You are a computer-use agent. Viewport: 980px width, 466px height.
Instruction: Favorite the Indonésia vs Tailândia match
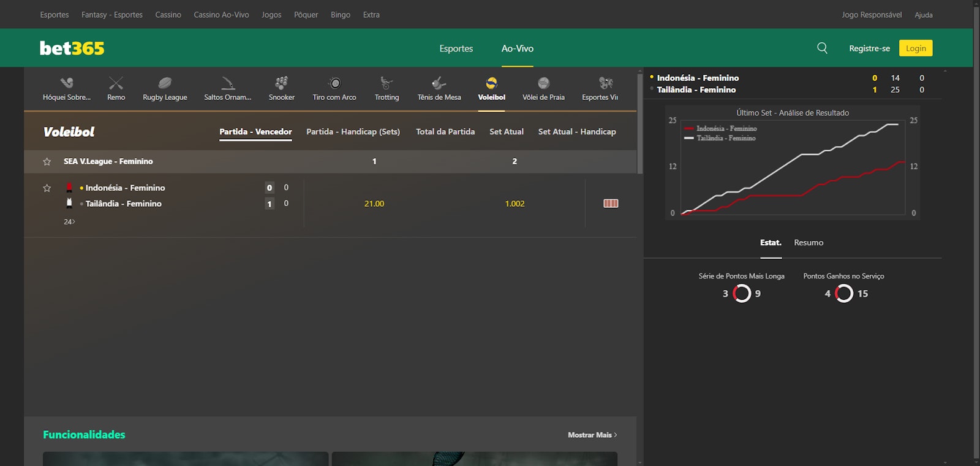click(x=47, y=188)
